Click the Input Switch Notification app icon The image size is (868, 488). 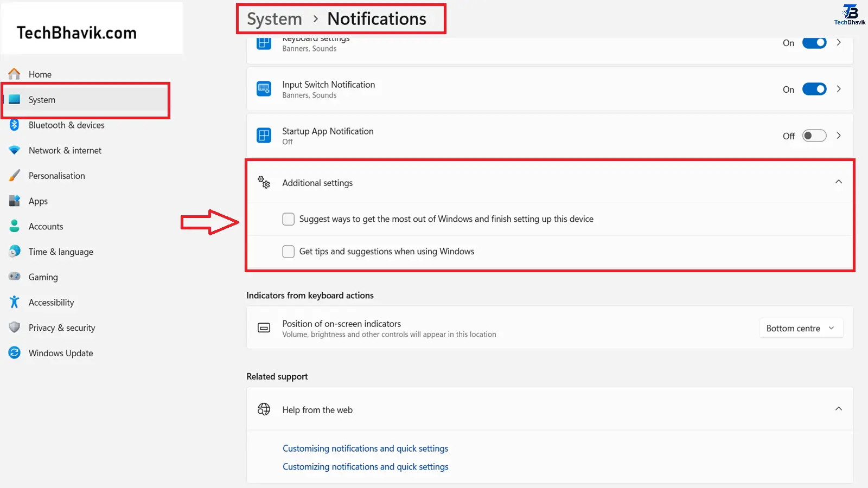[264, 89]
